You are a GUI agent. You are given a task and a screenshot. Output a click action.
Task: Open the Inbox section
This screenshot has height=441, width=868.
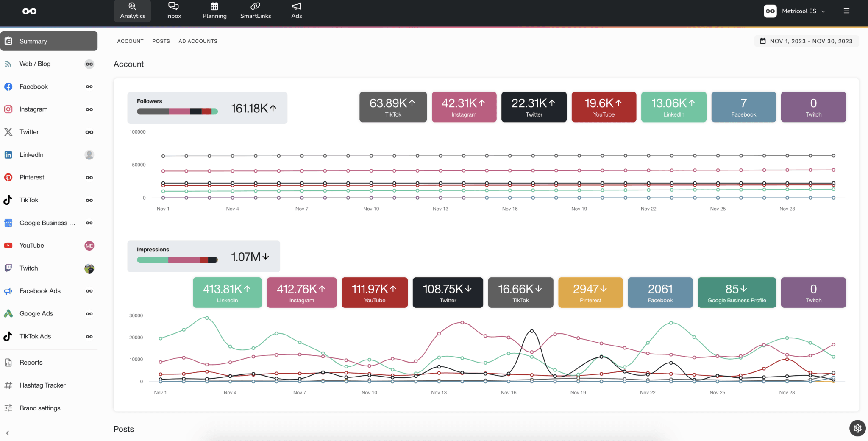click(x=173, y=11)
